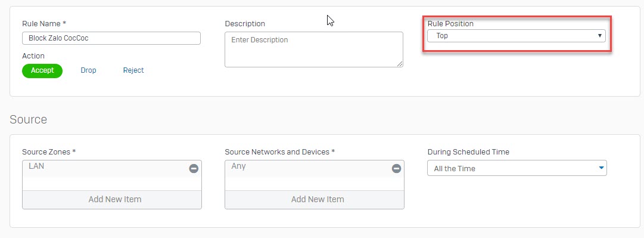Click the Source section heading

point(29,120)
